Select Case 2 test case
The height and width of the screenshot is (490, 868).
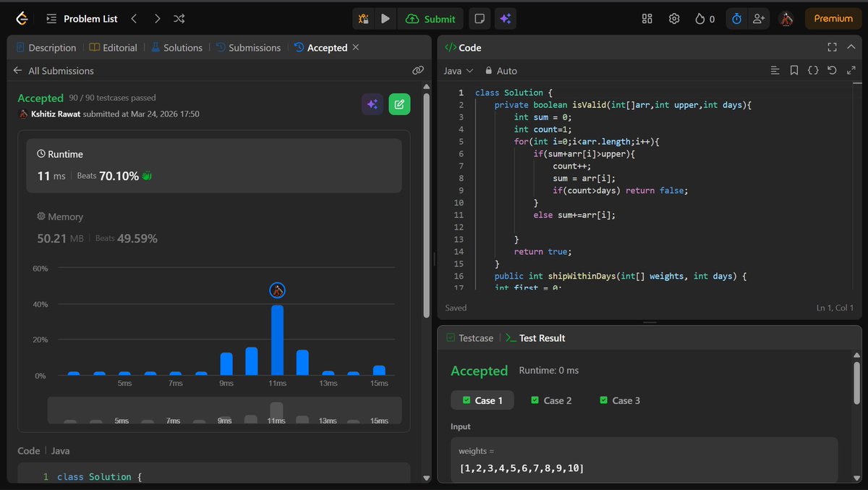[x=551, y=400]
